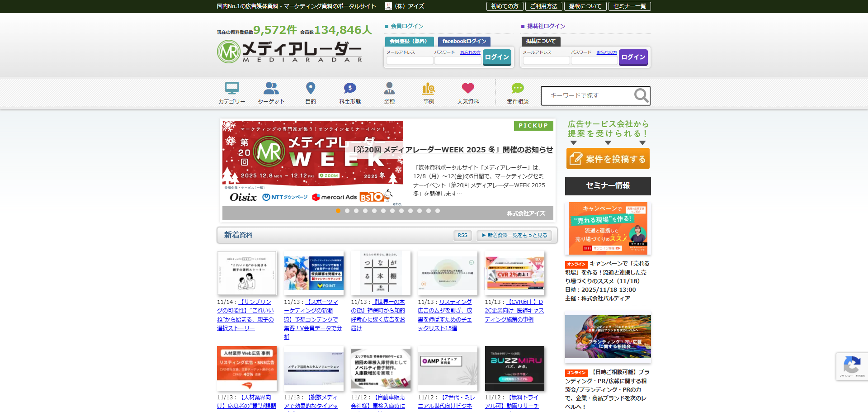The image size is (868, 412).
Task: Click 新着資料一覧をもっと見る link
Action: click(x=514, y=235)
